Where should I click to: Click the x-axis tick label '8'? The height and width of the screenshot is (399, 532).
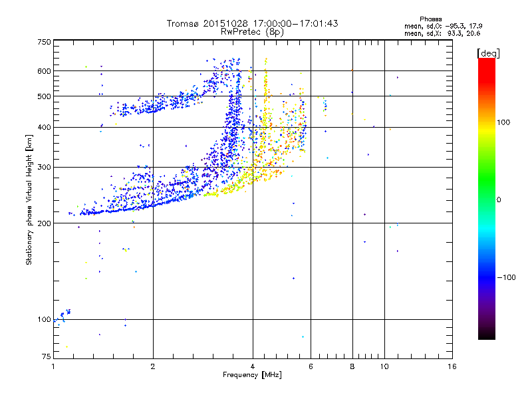click(352, 366)
